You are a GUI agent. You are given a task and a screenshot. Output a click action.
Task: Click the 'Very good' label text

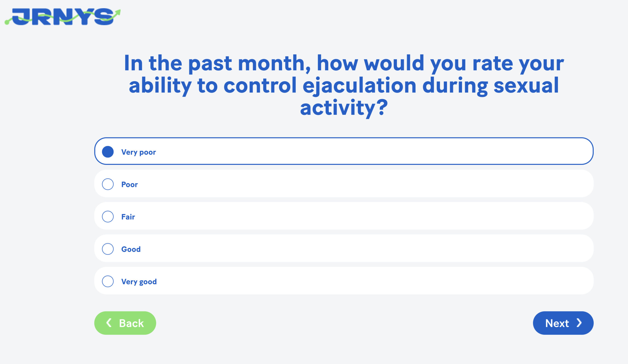(x=139, y=282)
